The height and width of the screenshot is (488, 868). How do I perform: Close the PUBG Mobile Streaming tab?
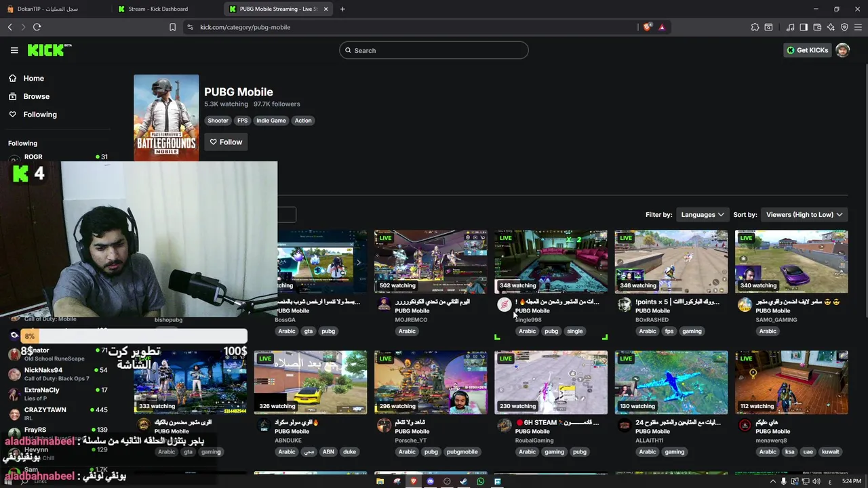pos(325,9)
